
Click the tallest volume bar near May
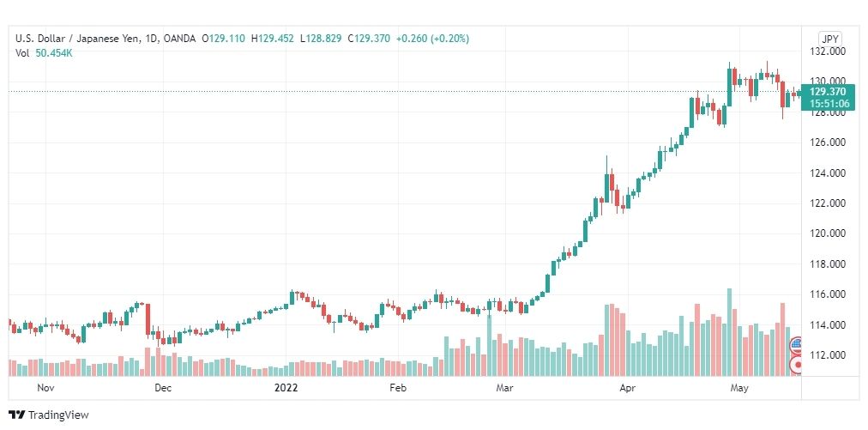730,332
